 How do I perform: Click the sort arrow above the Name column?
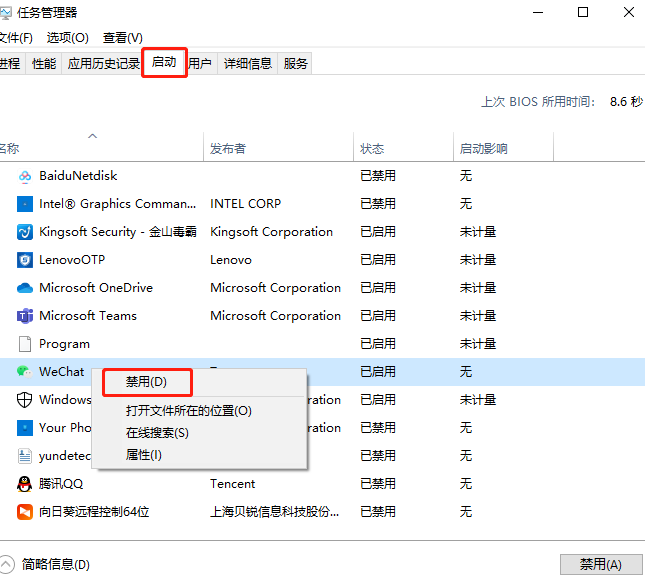(93, 136)
